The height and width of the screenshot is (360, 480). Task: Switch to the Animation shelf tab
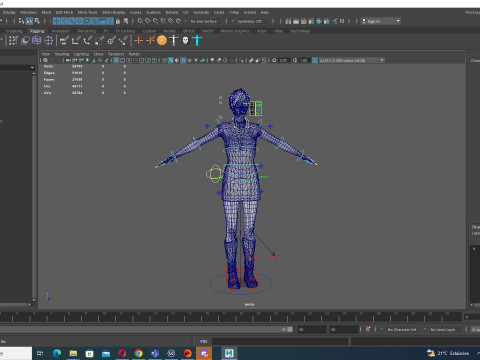[61, 31]
